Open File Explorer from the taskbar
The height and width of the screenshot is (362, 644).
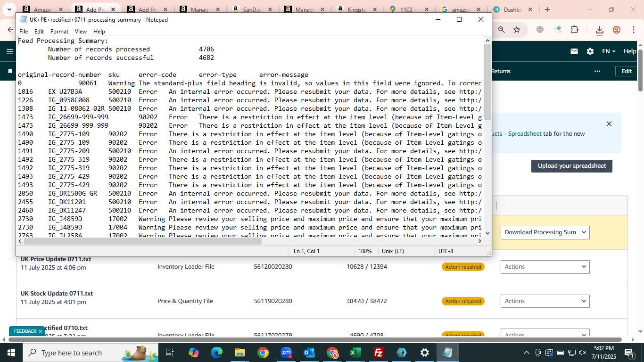tap(239, 353)
